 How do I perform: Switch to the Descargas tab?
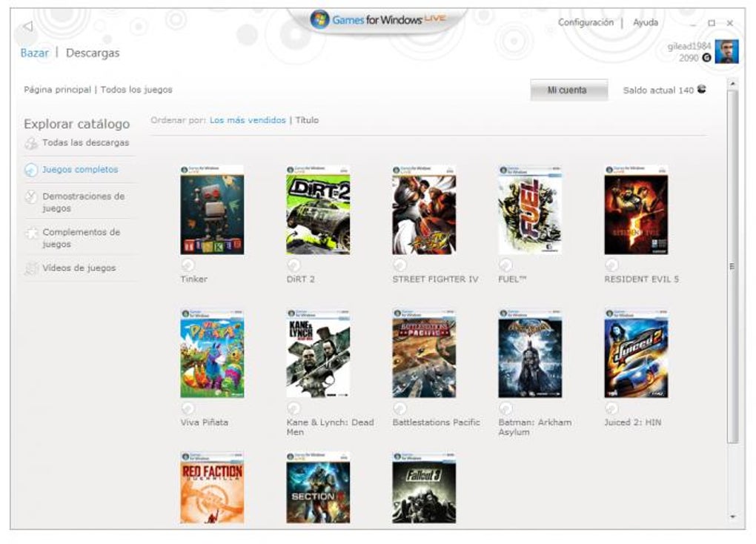pyautogui.click(x=93, y=53)
